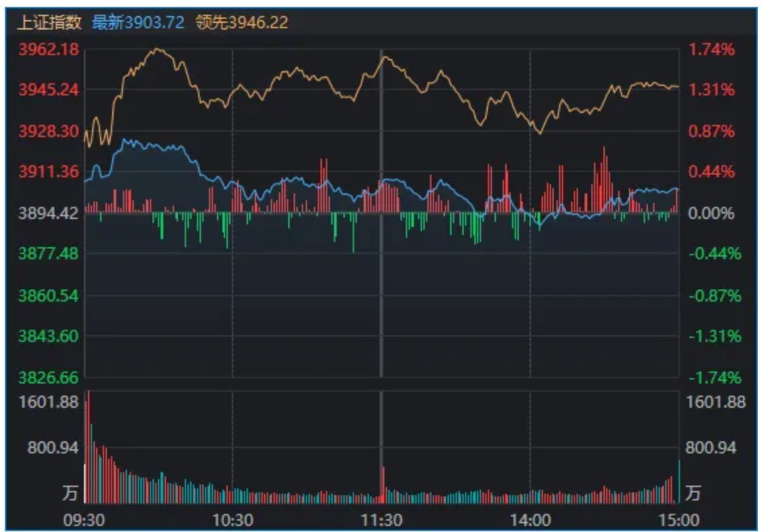Click the -1.74% lower percentage label
This screenshot has width=762, height=532.
[x=715, y=378]
